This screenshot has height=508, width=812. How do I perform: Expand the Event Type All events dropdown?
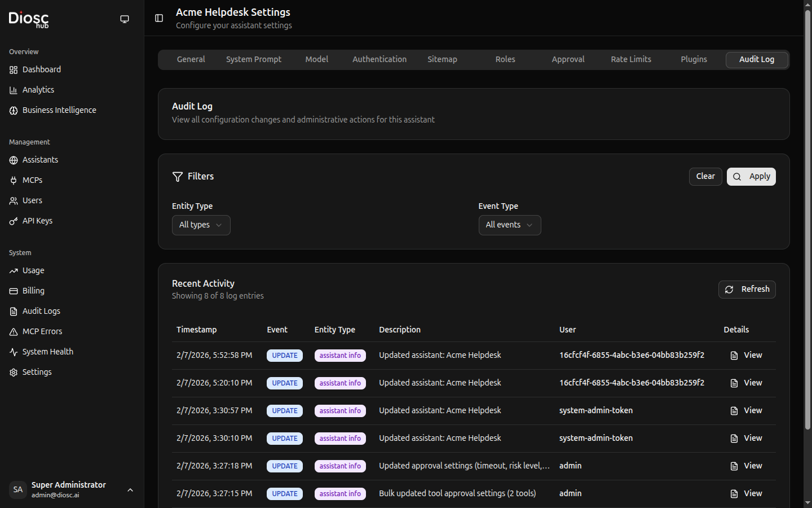pos(509,225)
